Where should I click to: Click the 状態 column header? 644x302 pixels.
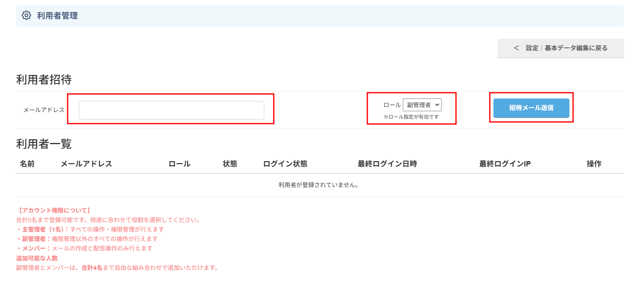point(230,164)
